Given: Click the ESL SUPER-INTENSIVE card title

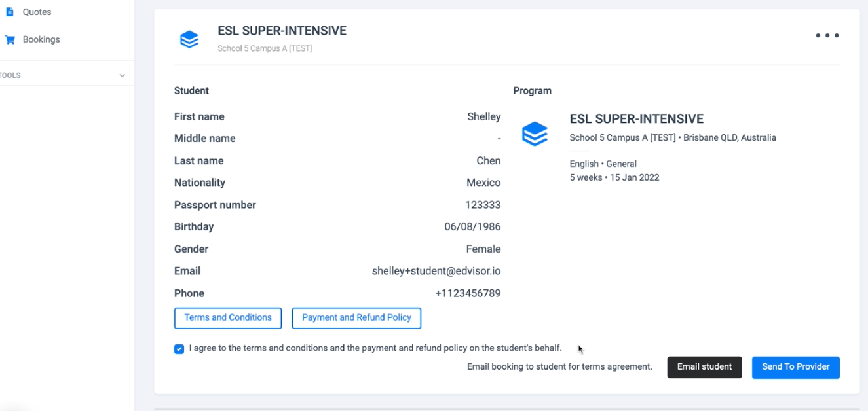Looking at the screenshot, I should click(x=282, y=31).
